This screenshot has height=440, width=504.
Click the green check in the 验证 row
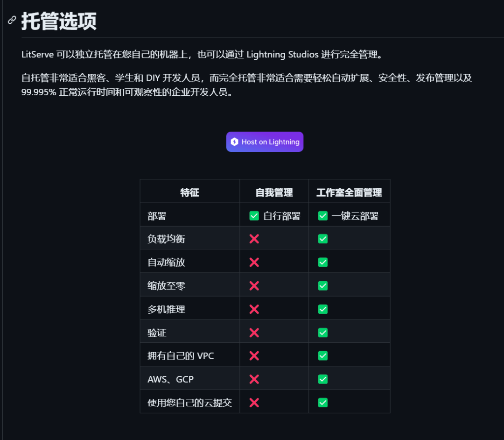point(323,333)
